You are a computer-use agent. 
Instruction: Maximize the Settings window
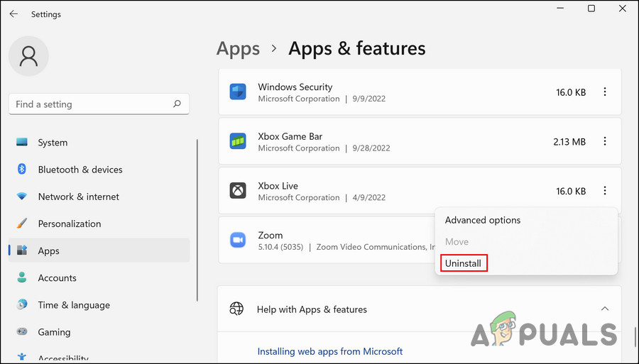(591, 9)
